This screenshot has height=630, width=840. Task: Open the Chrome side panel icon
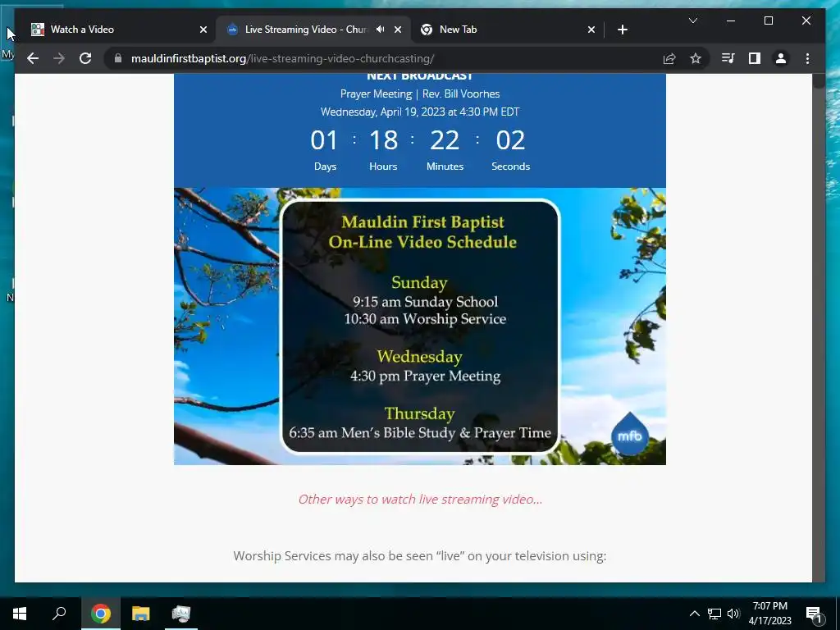(x=755, y=58)
